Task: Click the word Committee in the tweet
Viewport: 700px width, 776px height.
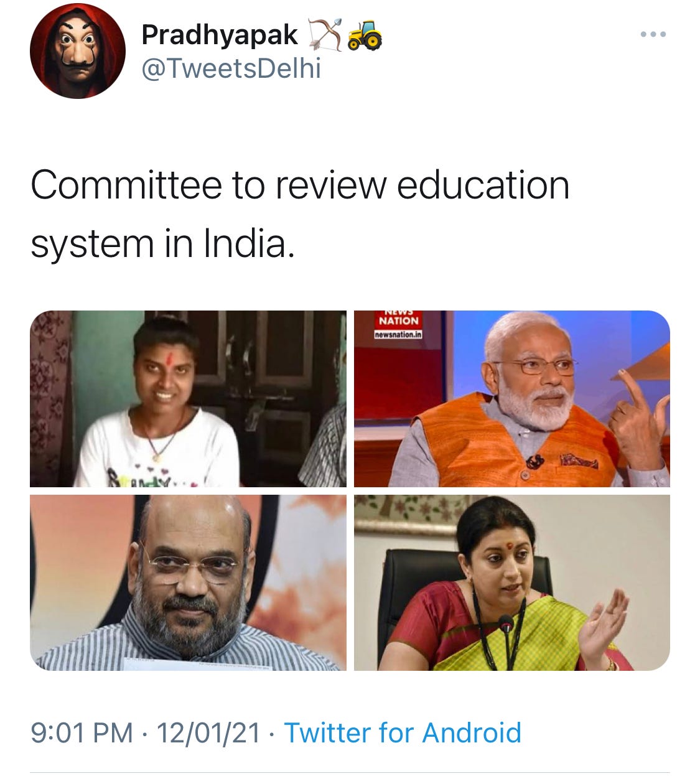Action: [126, 185]
